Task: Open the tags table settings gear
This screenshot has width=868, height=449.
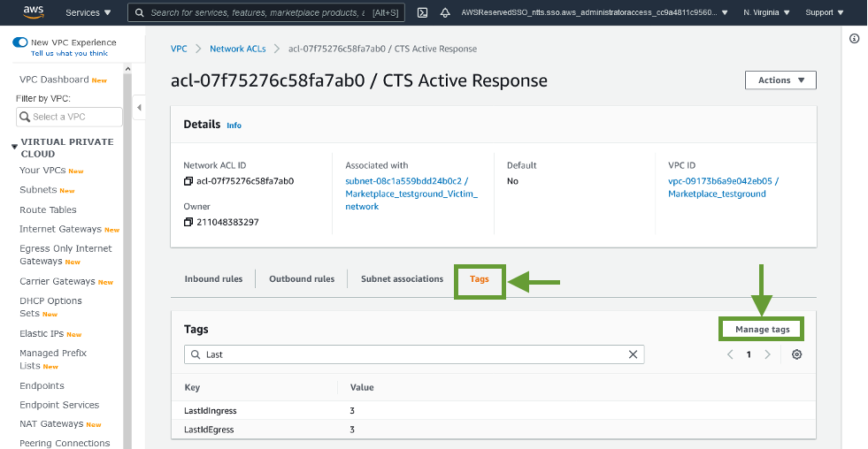Action: coord(796,354)
